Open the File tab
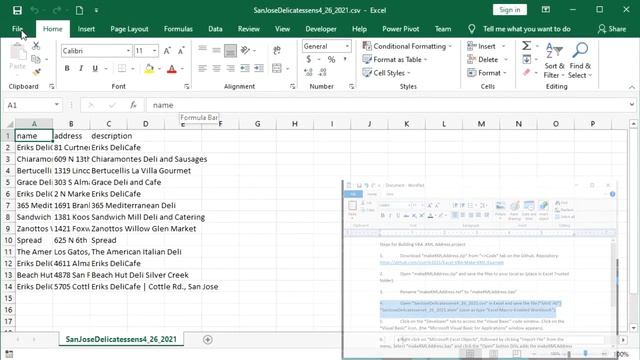This screenshot has width=640, height=360. click(x=17, y=29)
